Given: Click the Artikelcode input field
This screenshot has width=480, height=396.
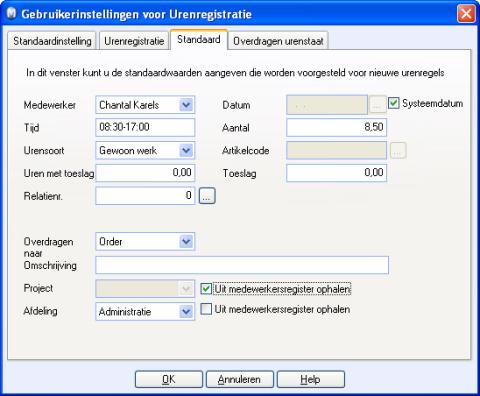Looking at the screenshot, I should (336, 150).
